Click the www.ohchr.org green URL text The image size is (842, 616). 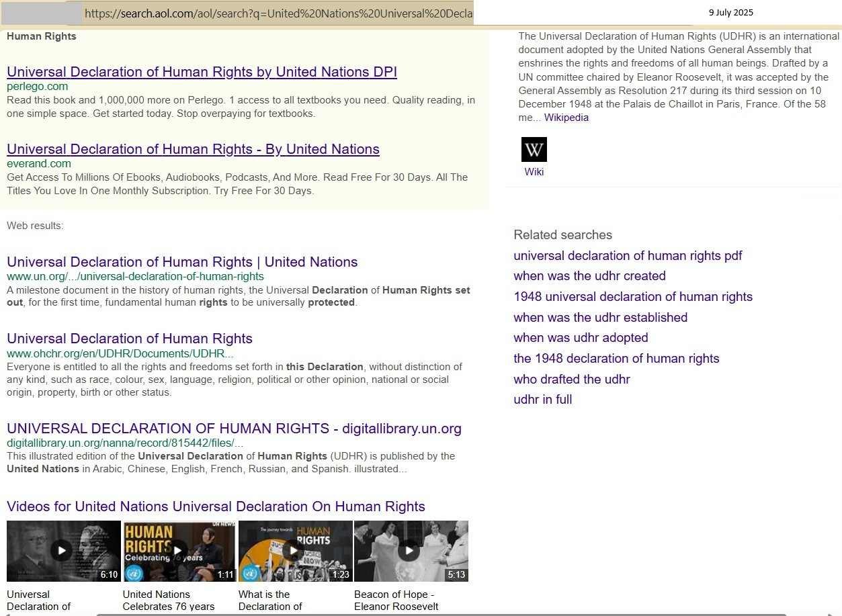(x=120, y=353)
